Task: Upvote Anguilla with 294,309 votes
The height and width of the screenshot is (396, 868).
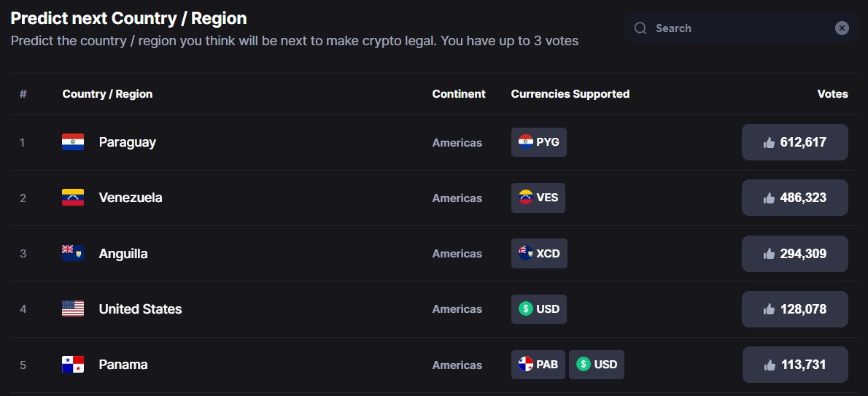Action: 794,254
